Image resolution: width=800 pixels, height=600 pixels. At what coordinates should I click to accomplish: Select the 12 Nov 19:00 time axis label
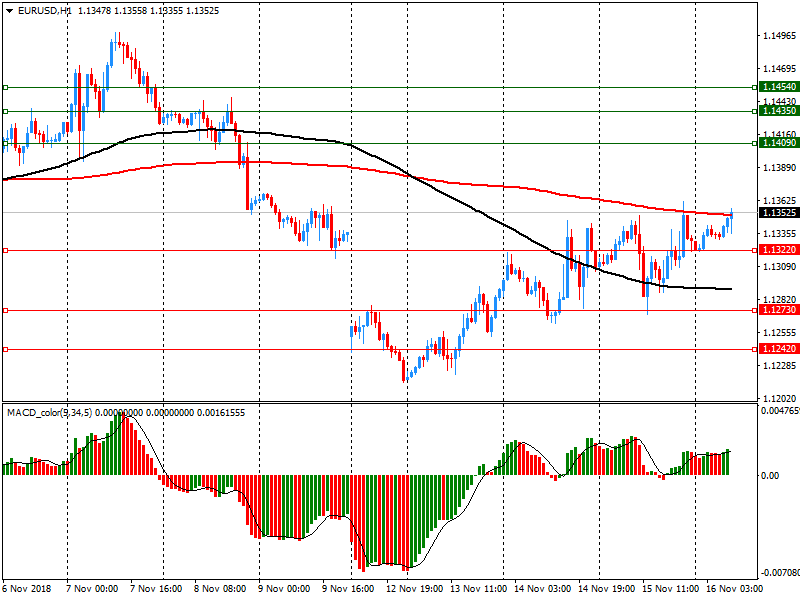tap(414, 588)
